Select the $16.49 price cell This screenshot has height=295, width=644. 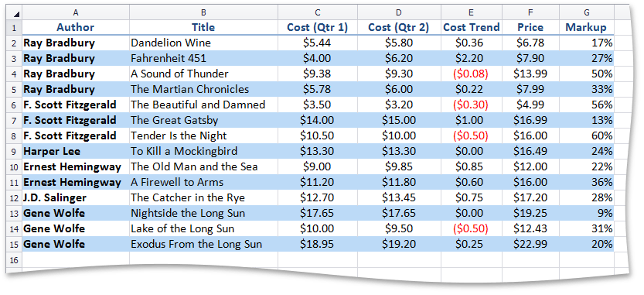click(530, 152)
